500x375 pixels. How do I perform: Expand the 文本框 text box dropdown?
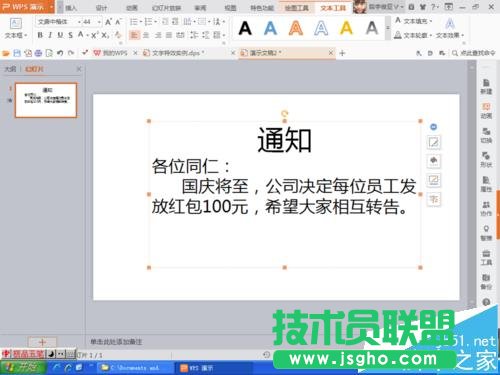click(x=15, y=35)
